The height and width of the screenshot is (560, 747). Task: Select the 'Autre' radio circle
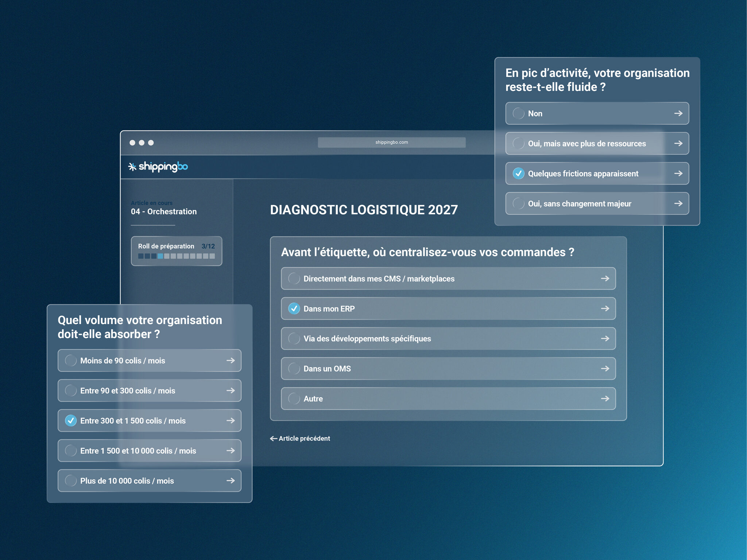pyautogui.click(x=294, y=398)
